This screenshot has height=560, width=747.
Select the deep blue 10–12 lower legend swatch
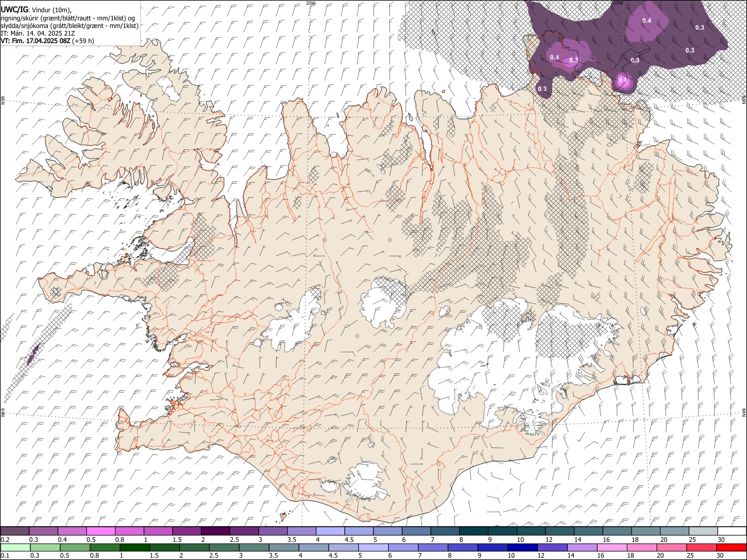tap(522, 547)
